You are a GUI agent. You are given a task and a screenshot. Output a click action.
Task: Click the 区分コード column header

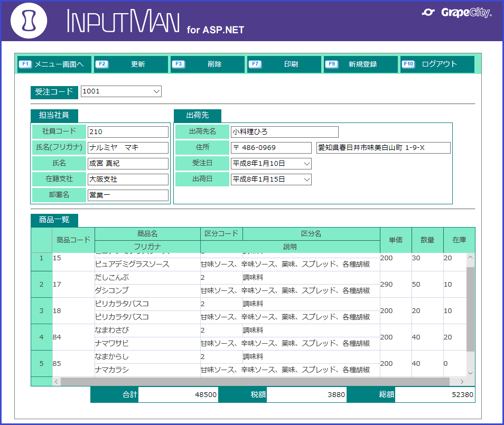coord(221,234)
